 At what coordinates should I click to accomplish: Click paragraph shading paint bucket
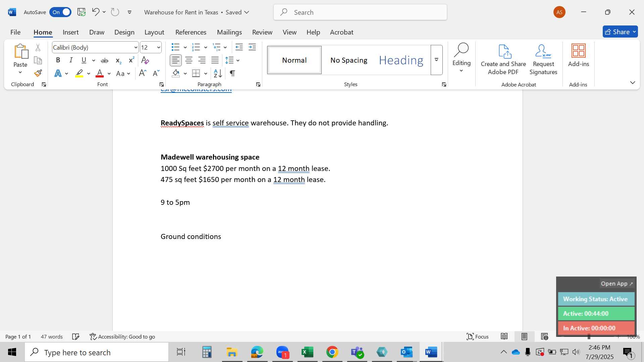coord(176,73)
